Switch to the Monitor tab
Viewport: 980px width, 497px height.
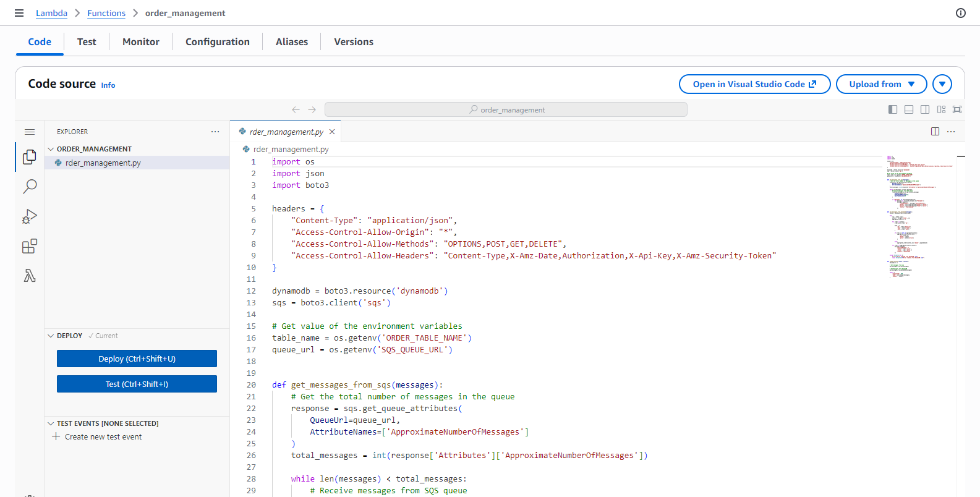point(141,42)
